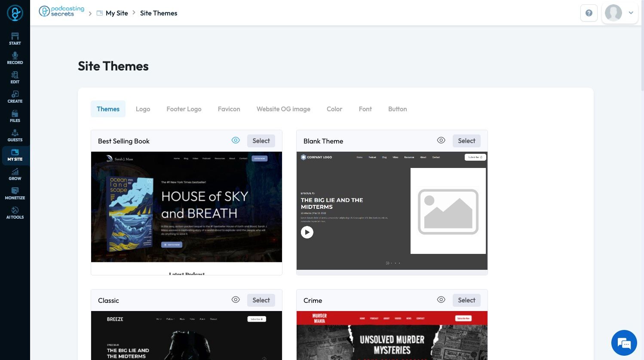Viewport: 644px width, 360px height.
Task: Open the Button tab
Action: tap(397, 109)
